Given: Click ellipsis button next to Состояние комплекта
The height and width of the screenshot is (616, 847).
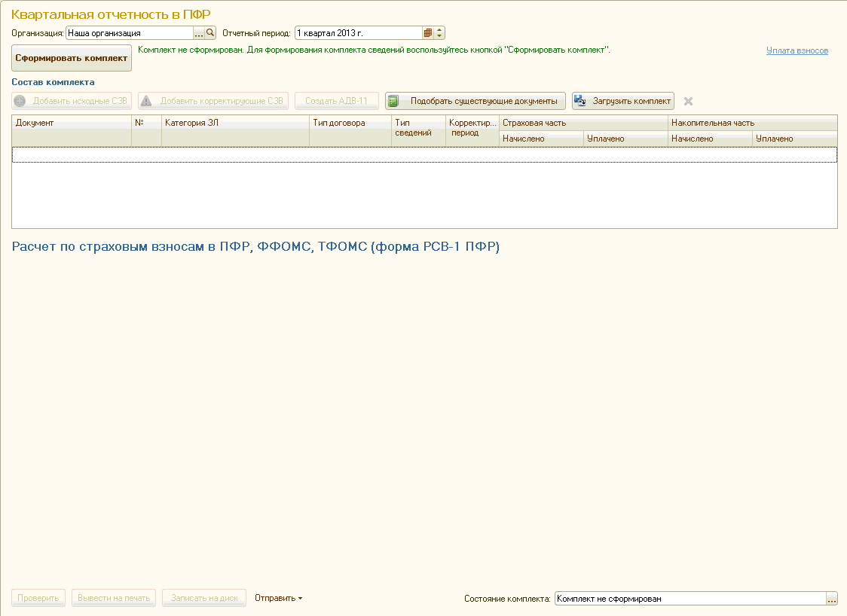Looking at the screenshot, I should point(832,599).
